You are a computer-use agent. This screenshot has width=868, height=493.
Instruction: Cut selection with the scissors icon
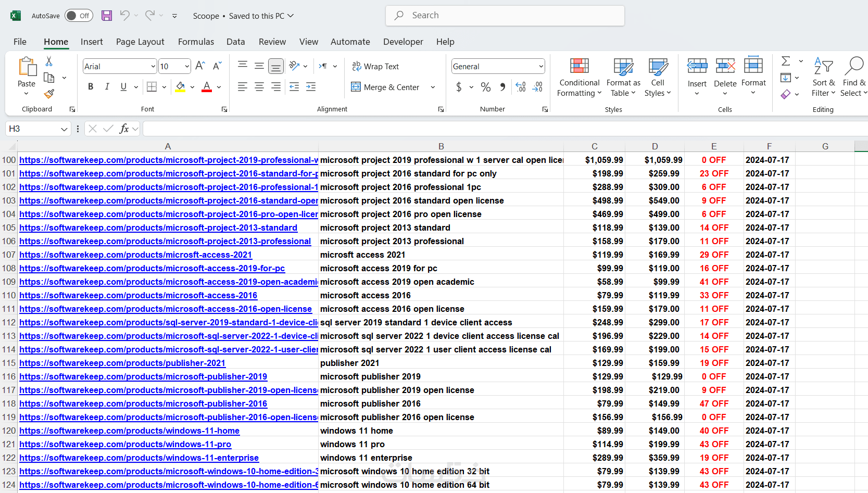pos(49,61)
